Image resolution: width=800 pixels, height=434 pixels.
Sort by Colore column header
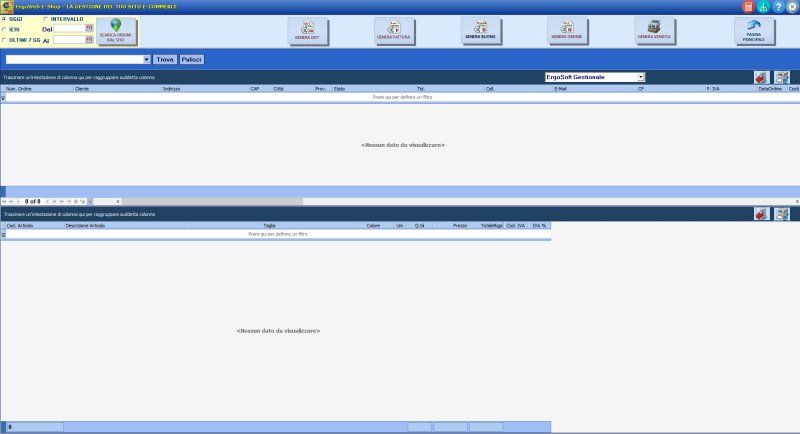coord(373,225)
